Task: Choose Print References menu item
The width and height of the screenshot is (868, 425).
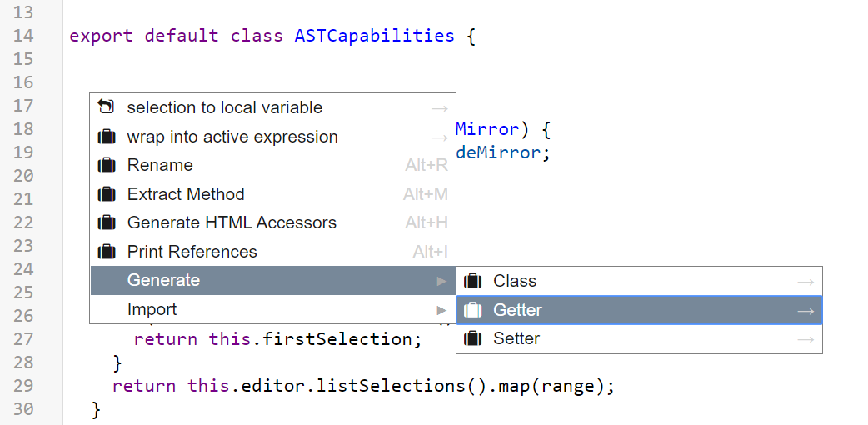Action: point(192,252)
